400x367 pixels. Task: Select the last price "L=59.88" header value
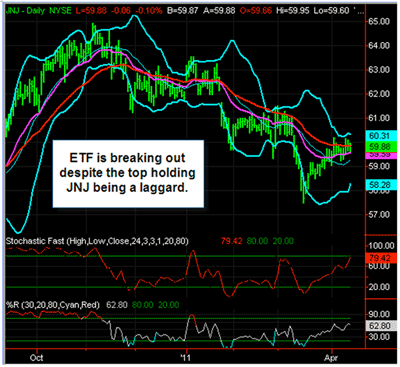tap(90, 11)
